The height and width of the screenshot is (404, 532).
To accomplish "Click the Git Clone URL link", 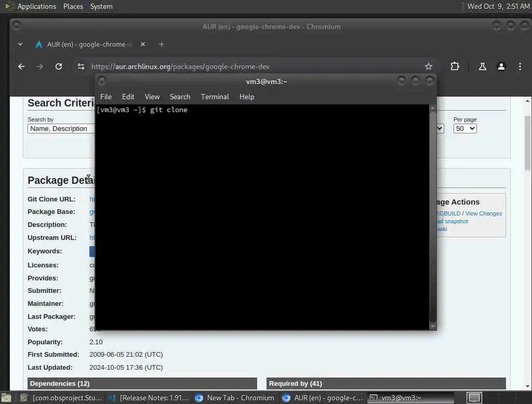I will 92,199.
